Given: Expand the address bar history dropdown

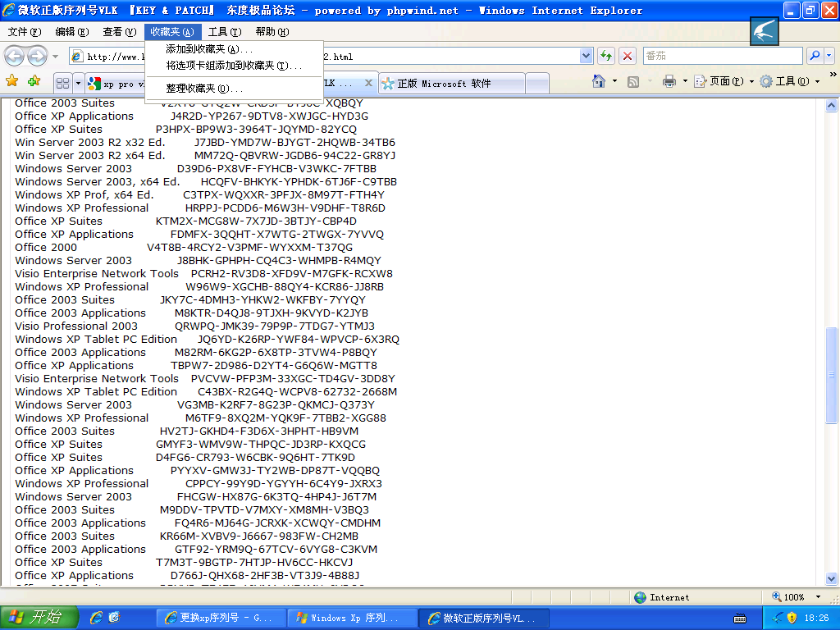Looking at the screenshot, I should (586, 56).
